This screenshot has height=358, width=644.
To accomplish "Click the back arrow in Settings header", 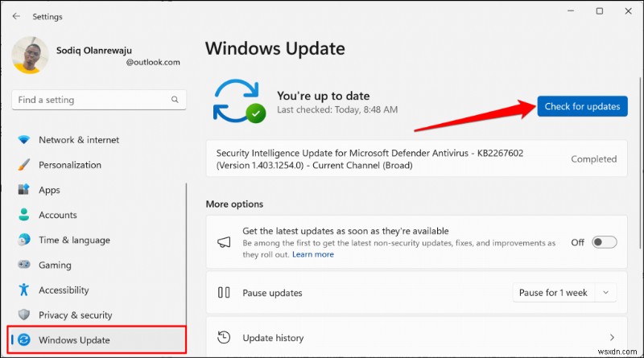I will coord(16,16).
